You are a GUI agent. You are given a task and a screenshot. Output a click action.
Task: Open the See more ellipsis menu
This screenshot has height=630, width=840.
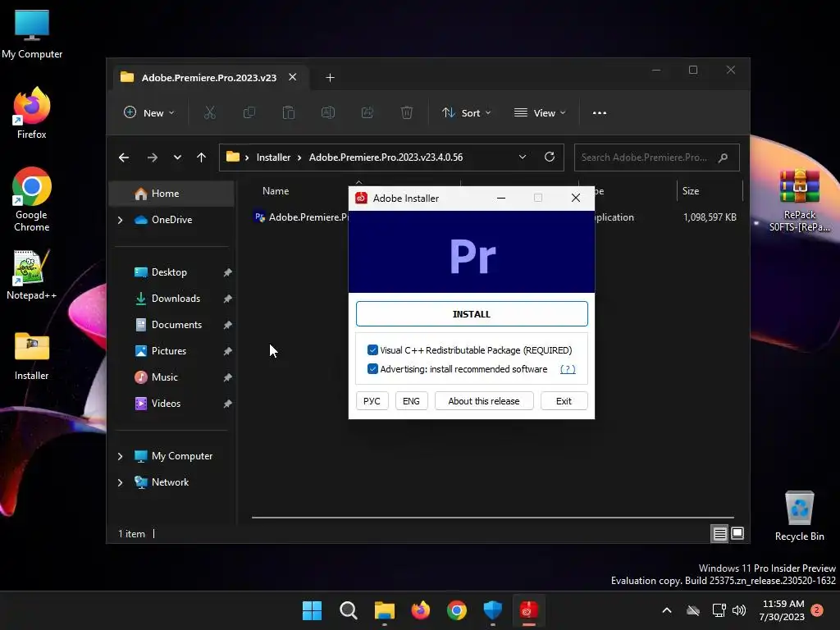pyautogui.click(x=600, y=113)
